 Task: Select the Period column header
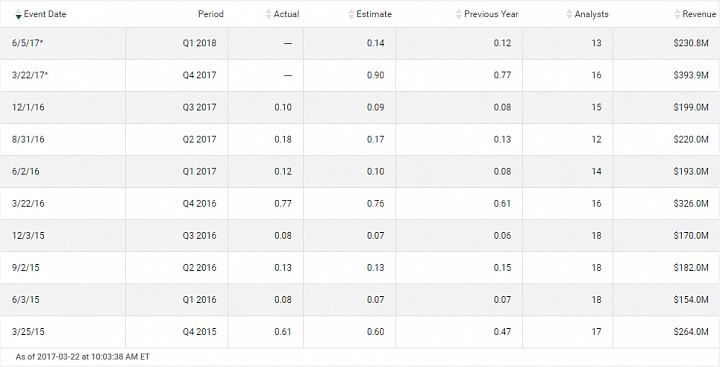tap(211, 14)
